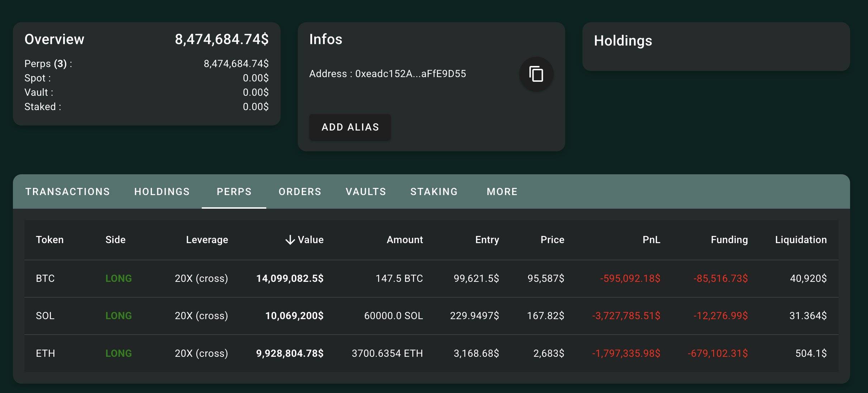
Task: Click the Value sort arrow icon
Action: [290, 240]
